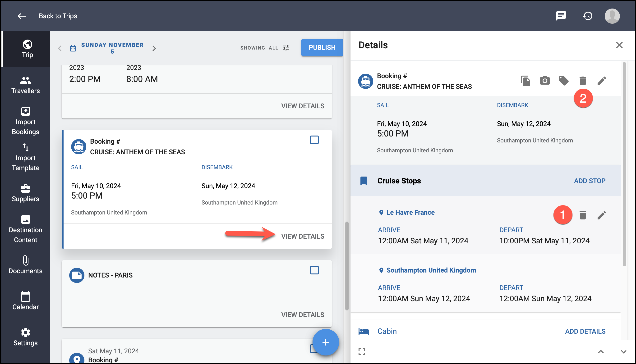
Task: Click the Details panel scrollbar
Action: [624, 164]
